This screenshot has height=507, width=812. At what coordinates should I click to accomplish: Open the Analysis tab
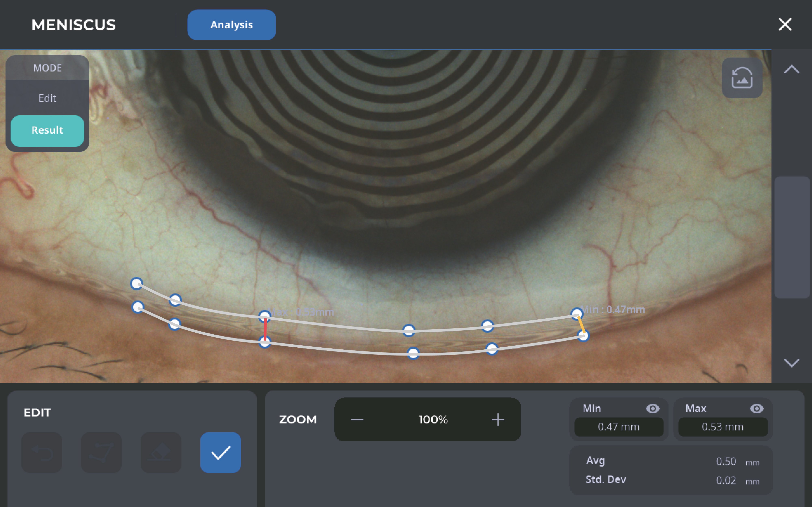pos(231,25)
